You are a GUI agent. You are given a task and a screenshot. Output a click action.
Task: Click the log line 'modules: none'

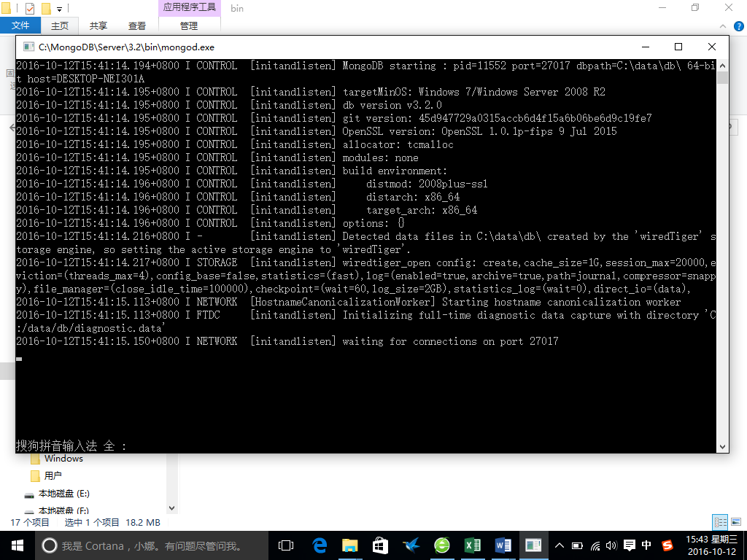pos(380,157)
